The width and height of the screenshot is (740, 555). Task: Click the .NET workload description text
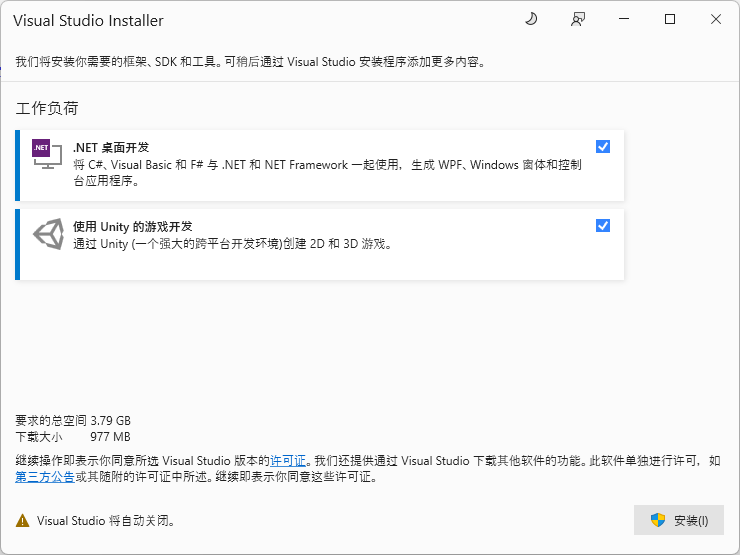click(327, 173)
